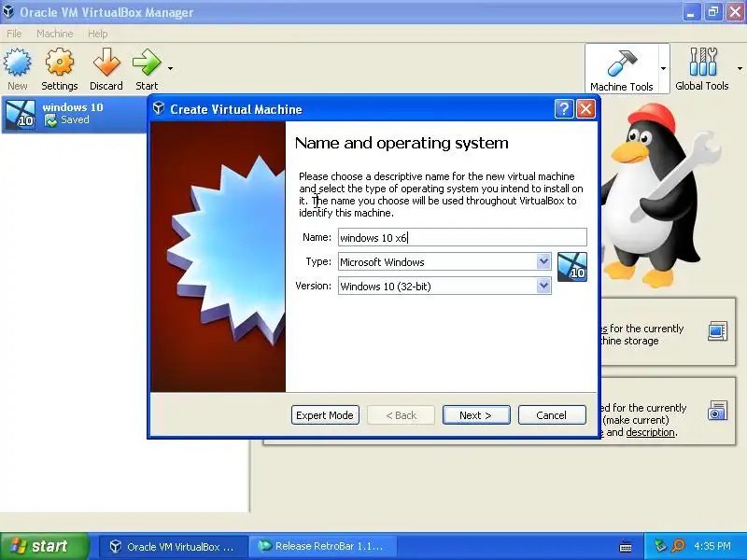Open the Global Tools dropdown arrow
Viewport: 747px width, 560px height.
(740, 68)
